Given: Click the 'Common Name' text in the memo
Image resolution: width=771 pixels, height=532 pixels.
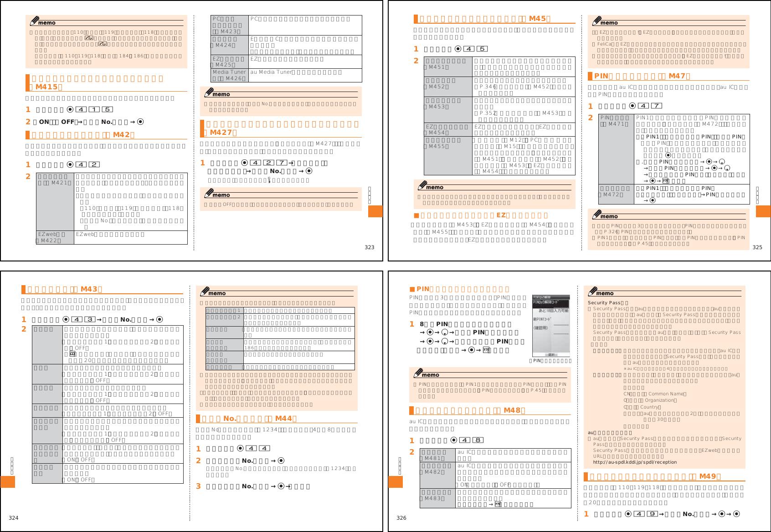Looking at the screenshot, I should [666, 394].
